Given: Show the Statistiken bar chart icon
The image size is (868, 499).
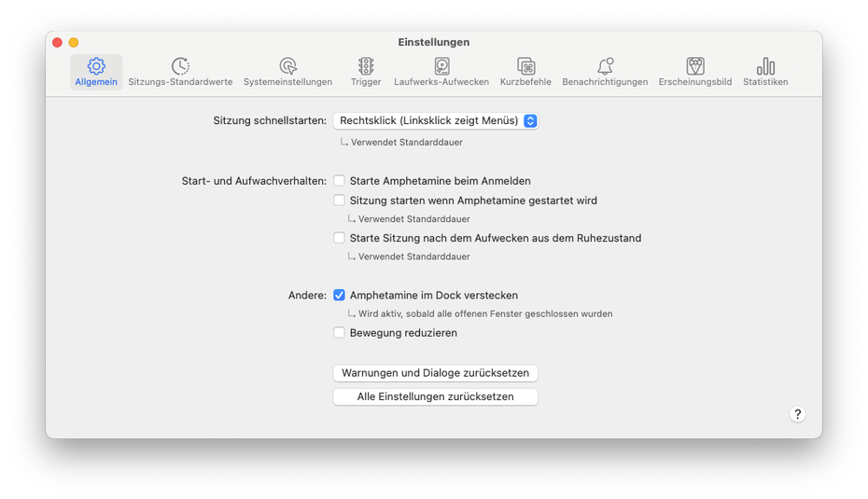Looking at the screenshot, I should [x=765, y=66].
